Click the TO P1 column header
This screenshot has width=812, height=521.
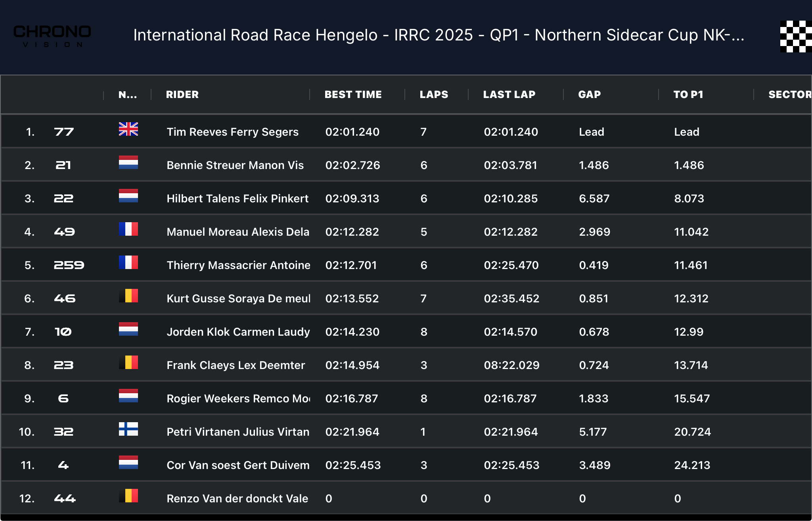click(688, 94)
